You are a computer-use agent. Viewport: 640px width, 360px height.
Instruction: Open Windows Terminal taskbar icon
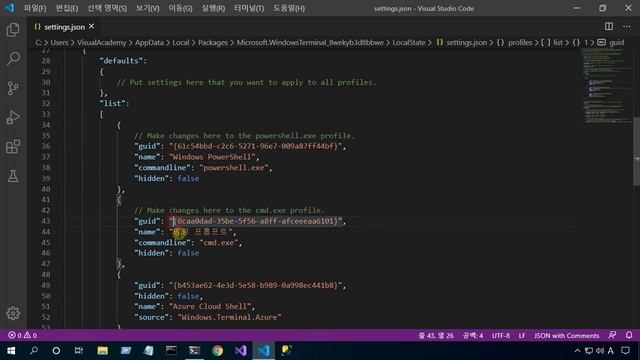(x=194, y=351)
